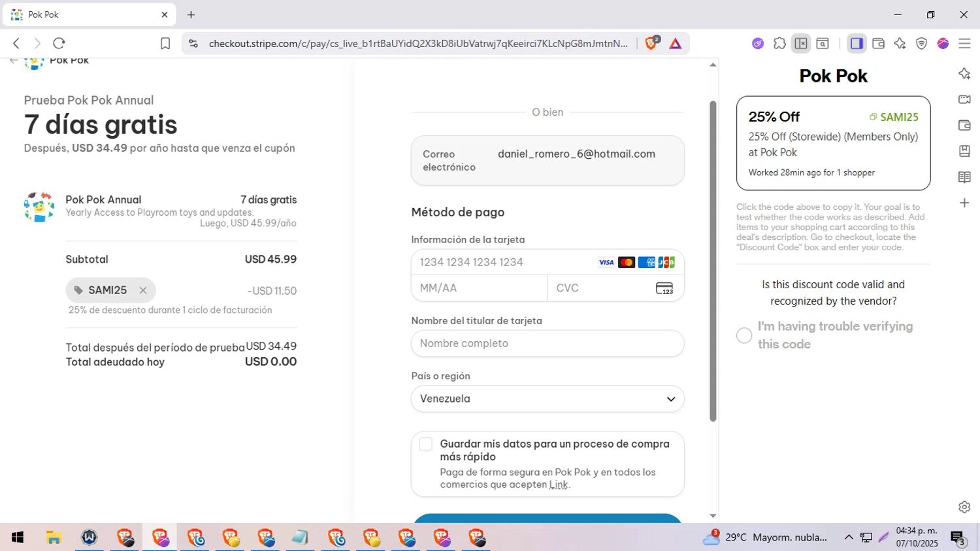Close the Pok Pok tab
Screen dimensions: 980x551
click(164, 14)
